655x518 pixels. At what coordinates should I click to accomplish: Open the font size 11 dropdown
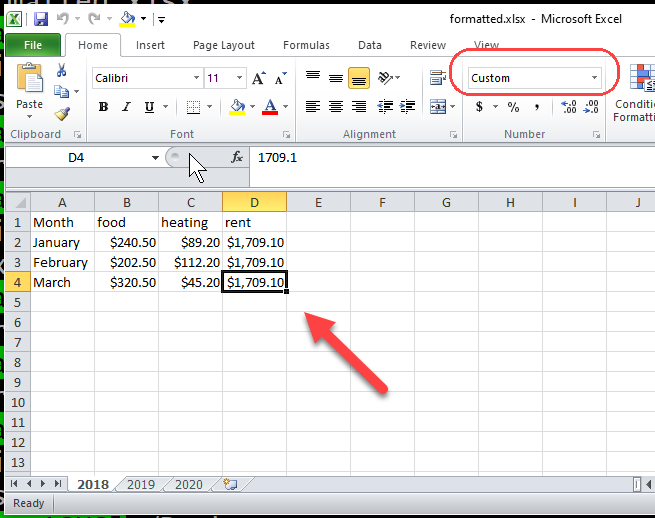coord(239,78)
